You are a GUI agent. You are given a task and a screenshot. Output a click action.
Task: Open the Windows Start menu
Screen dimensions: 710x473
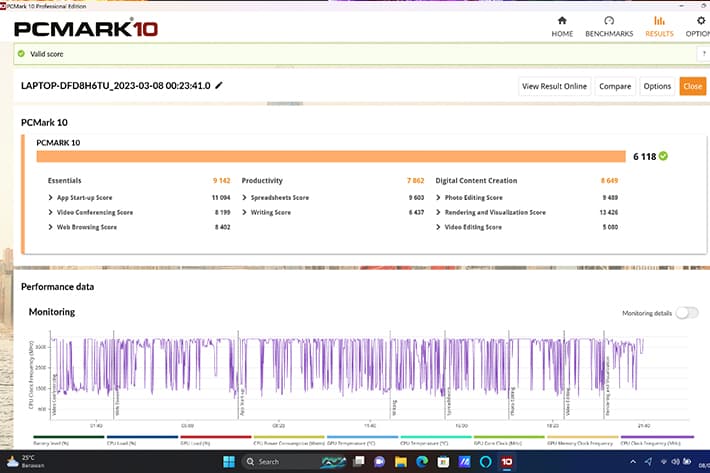[229, 462]
